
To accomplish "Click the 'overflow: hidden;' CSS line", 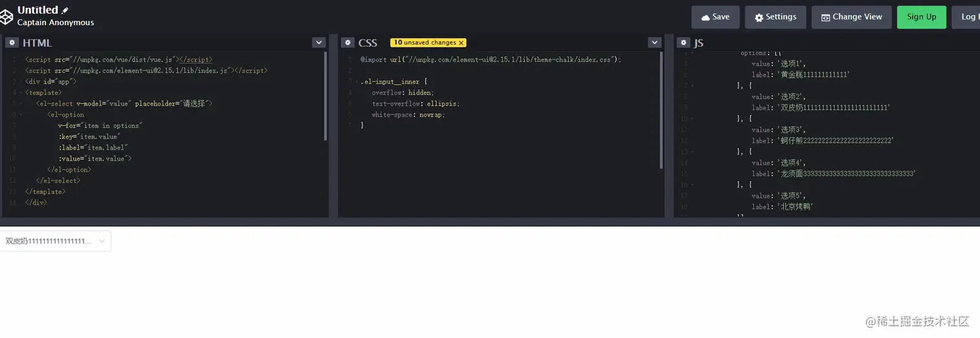I will [x=402, y=93].
